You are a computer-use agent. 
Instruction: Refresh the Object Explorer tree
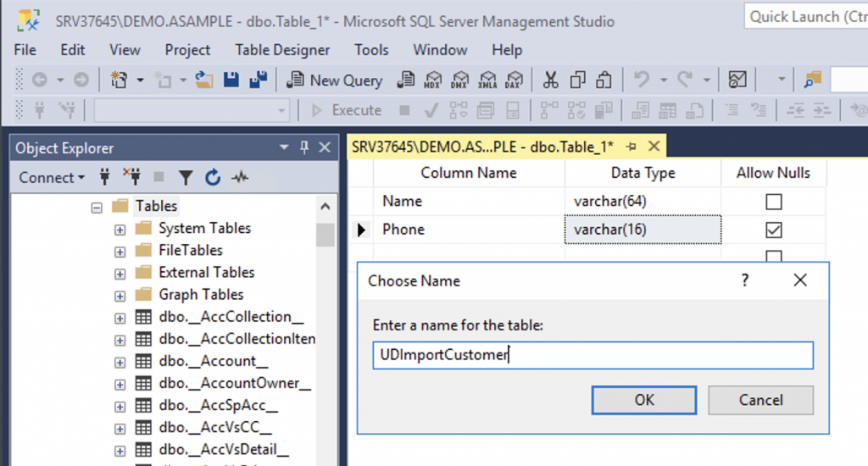click(213, 178)
